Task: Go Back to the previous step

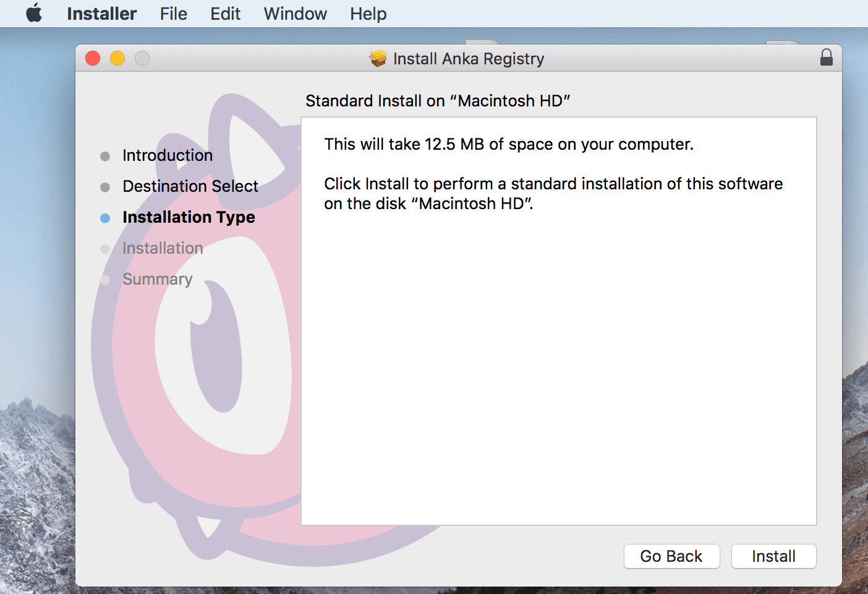Action: (x=671, y=556)
